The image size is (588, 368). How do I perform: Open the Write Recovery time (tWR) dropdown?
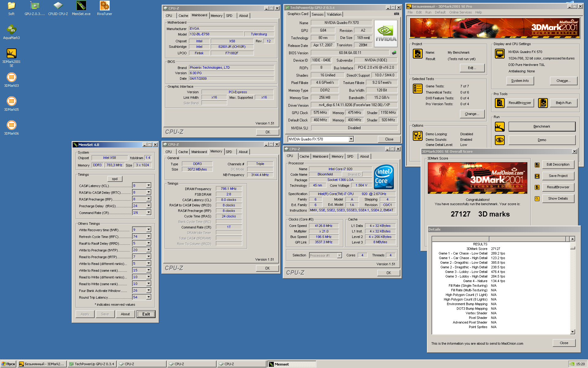pyautogui.click(x=149, y=230)
